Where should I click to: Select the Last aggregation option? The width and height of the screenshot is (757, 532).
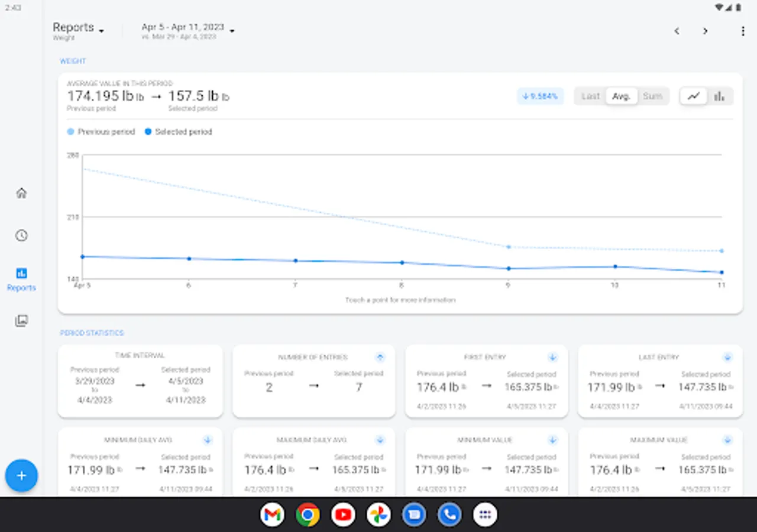click(x=590, y=96)
